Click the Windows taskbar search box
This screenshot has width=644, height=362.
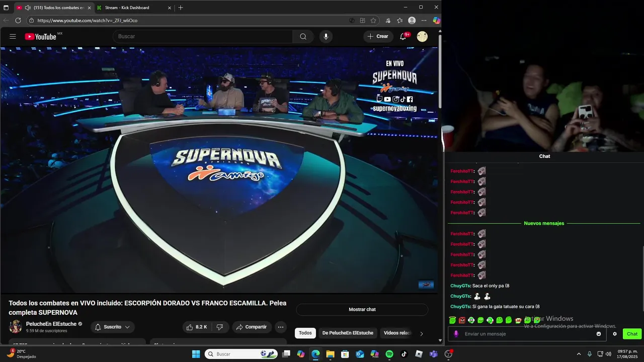241,354
